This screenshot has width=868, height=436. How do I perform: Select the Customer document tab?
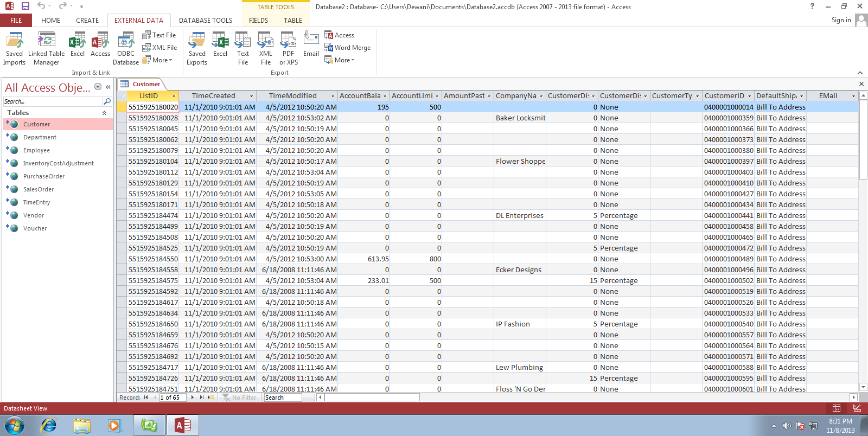click(141, 84)
